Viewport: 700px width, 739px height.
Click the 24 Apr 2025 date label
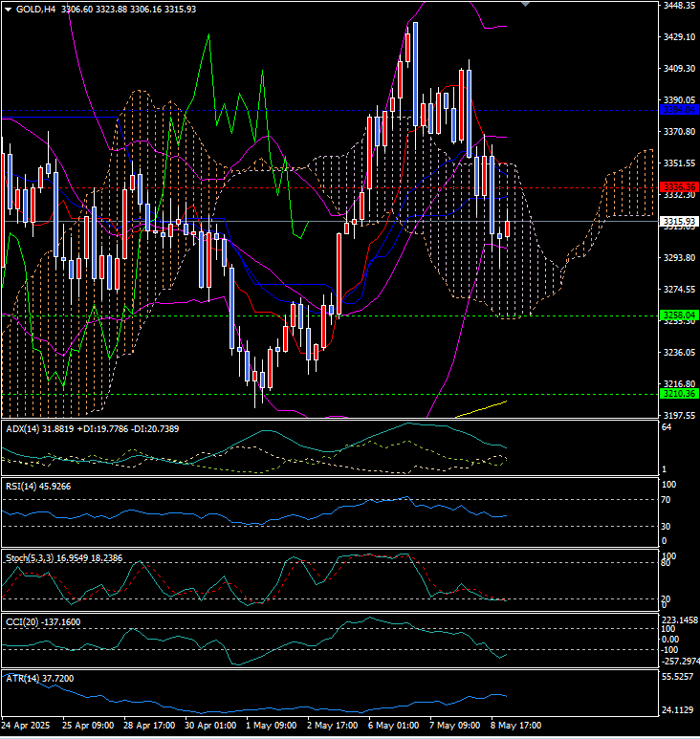[x=26, y=725]
